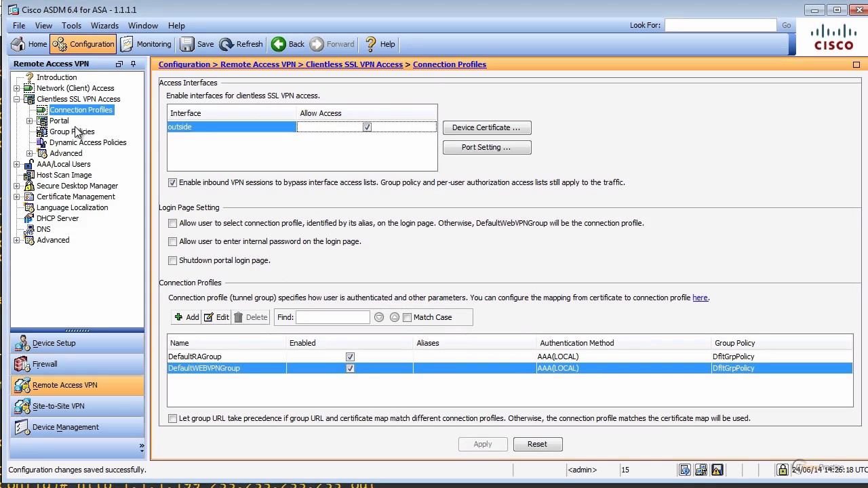This screenshot has width=868, height=488.
Task: Click the status bar padlock icon
Action: 782,469
